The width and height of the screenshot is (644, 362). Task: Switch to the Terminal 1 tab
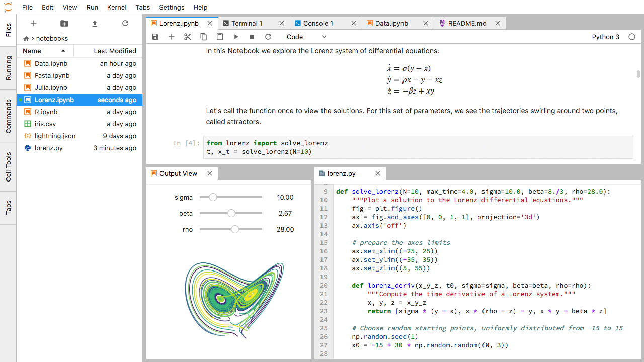point(248,23)
